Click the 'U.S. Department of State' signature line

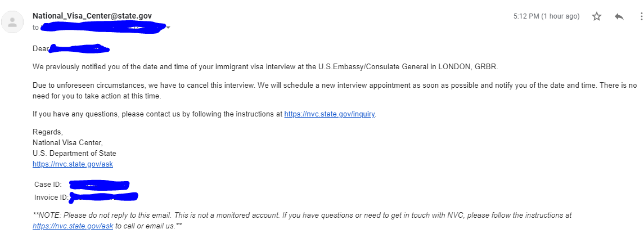[x=74, y=154]
